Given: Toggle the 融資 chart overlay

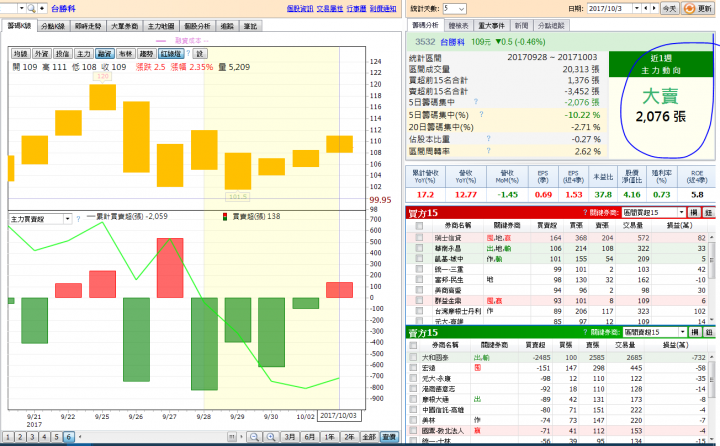Looking at the screenshot, I should 105,54.
